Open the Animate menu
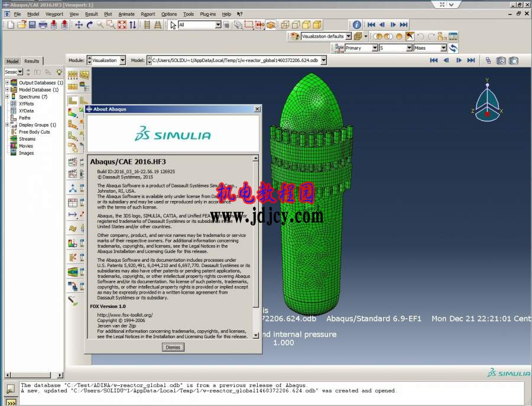The width and height of the screenshot is (532, 406). click(126, 14)
